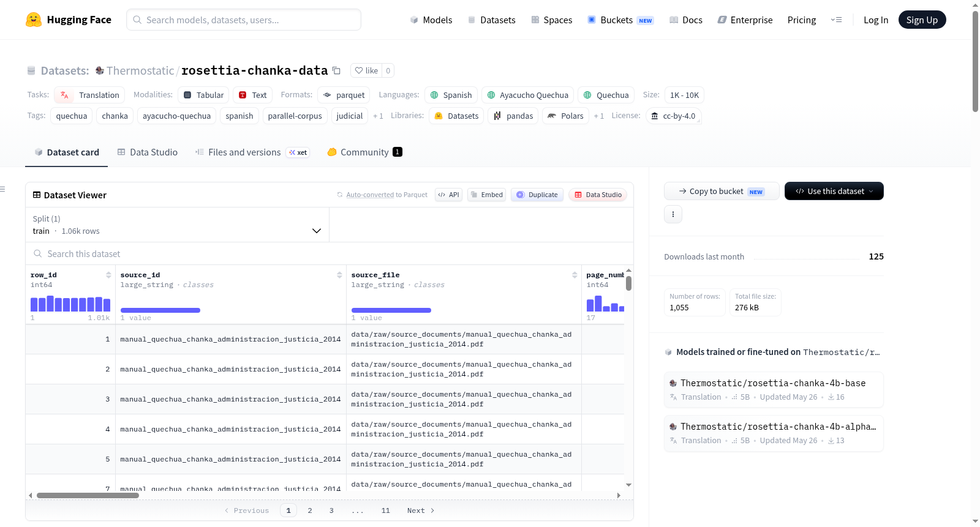
Task: Open the Translation task tag
Action: [89, 95]
